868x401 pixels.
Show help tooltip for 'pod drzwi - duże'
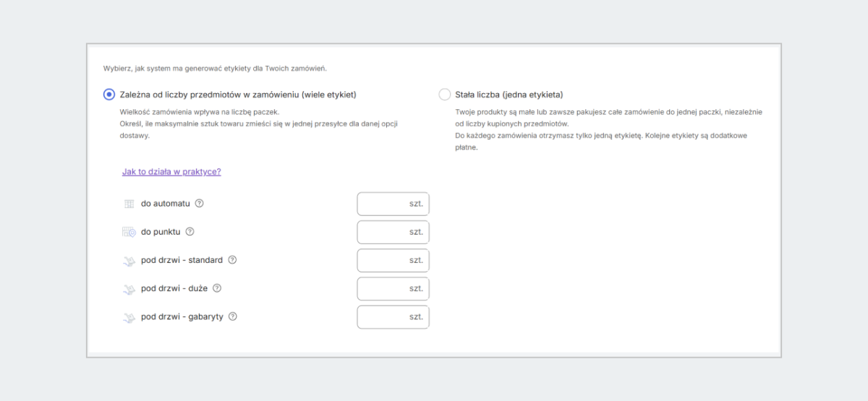[217, 288]
